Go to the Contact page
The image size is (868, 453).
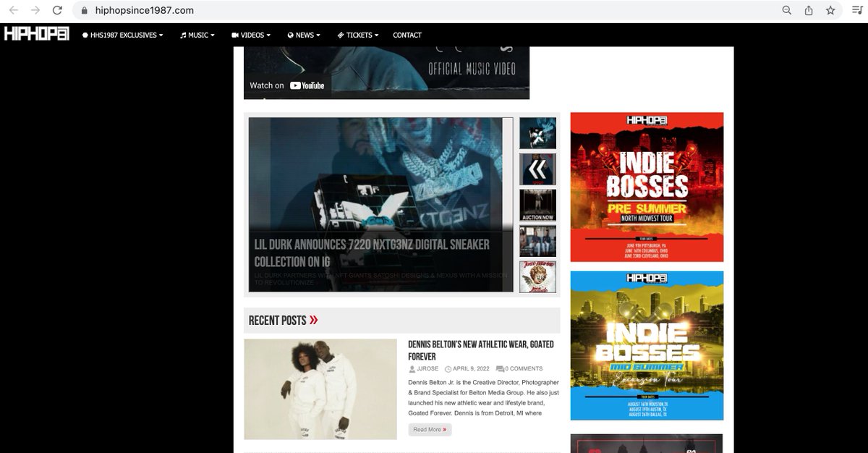(407, 35)
